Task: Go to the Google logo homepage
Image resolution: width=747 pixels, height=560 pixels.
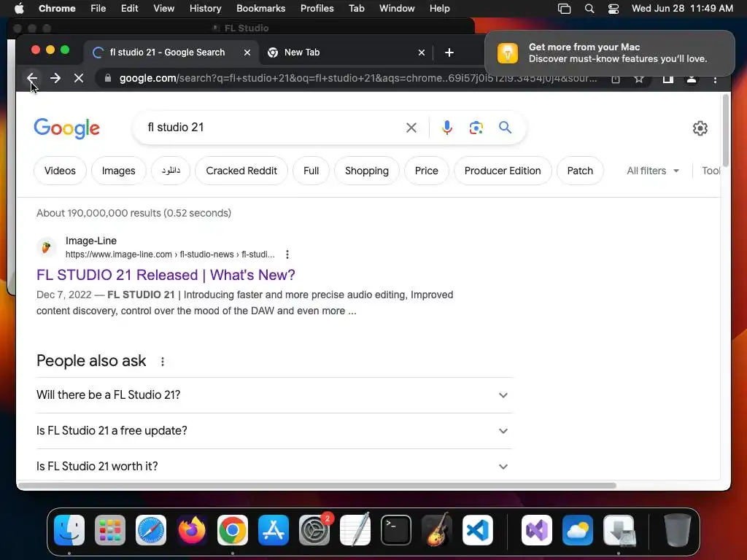Action: 66,128
